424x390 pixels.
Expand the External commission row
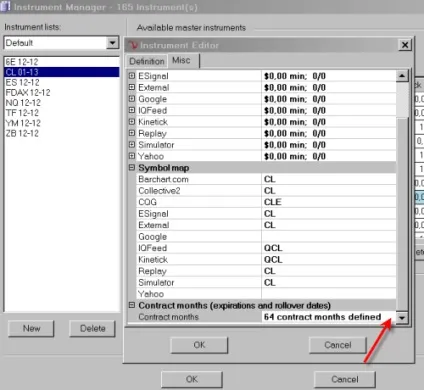(x=132, y=87)
